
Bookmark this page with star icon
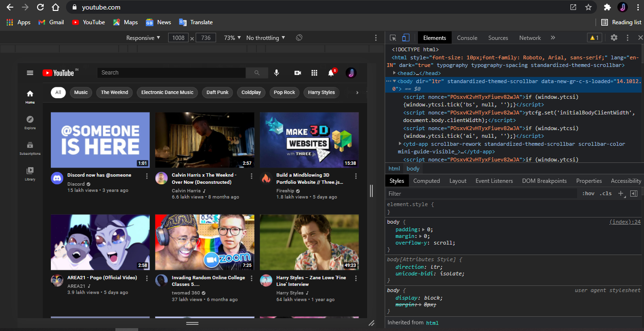(x=588, y=7)
